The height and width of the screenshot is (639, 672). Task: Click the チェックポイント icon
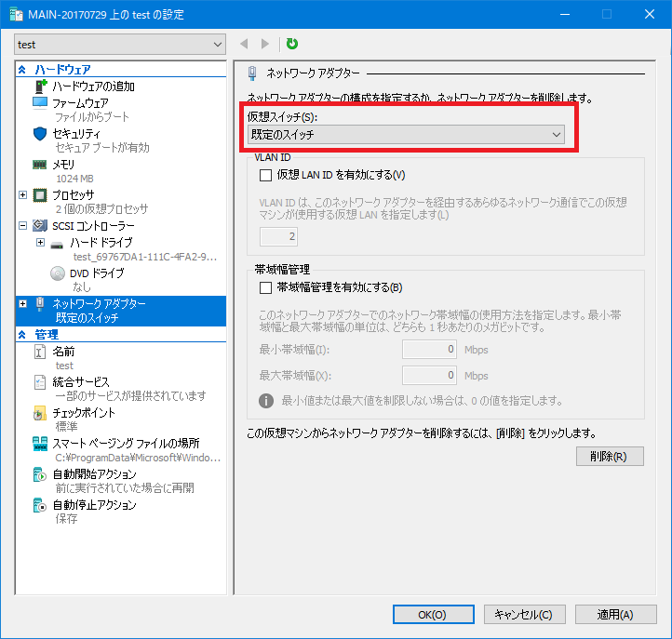click(x=40, y=413)
